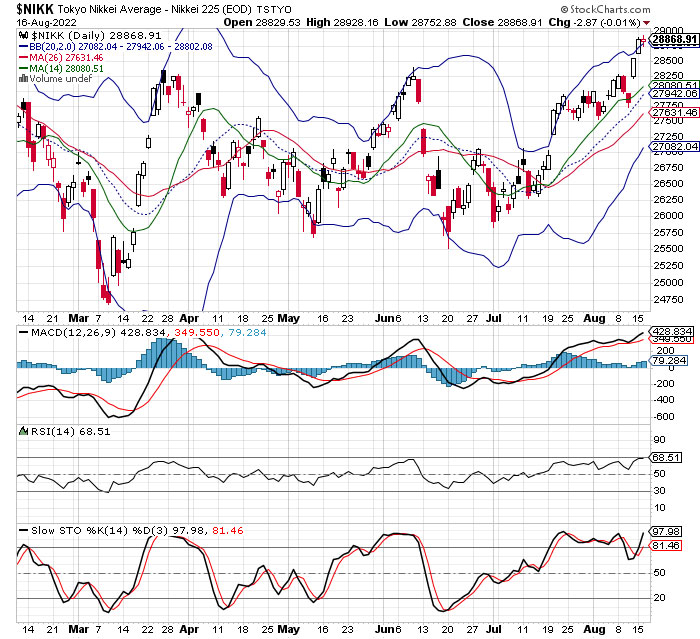Click the candlestick icon beside $NIKK (Daily)
Image resolution: width=700 pixels, height=639 pixels.
(x=24, y=35)
